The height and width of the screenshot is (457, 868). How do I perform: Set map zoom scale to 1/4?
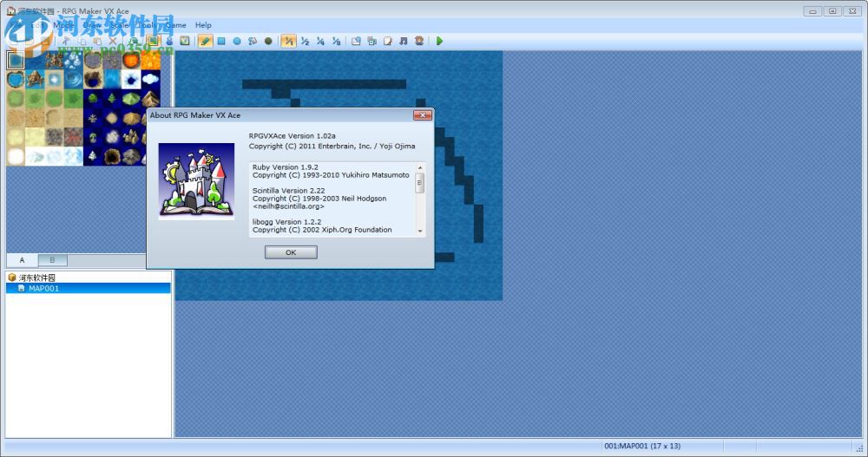coord(320,41)
